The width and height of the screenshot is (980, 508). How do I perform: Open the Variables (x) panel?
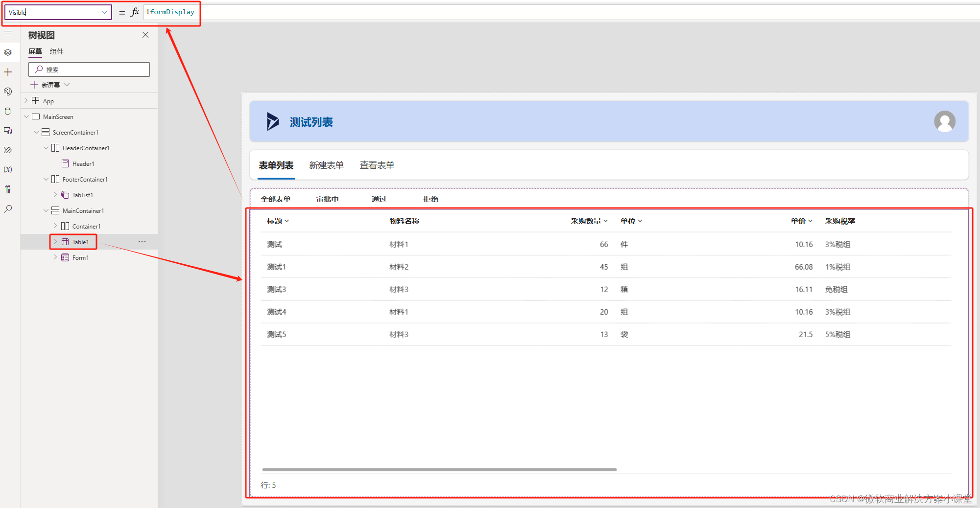(8, 169)
